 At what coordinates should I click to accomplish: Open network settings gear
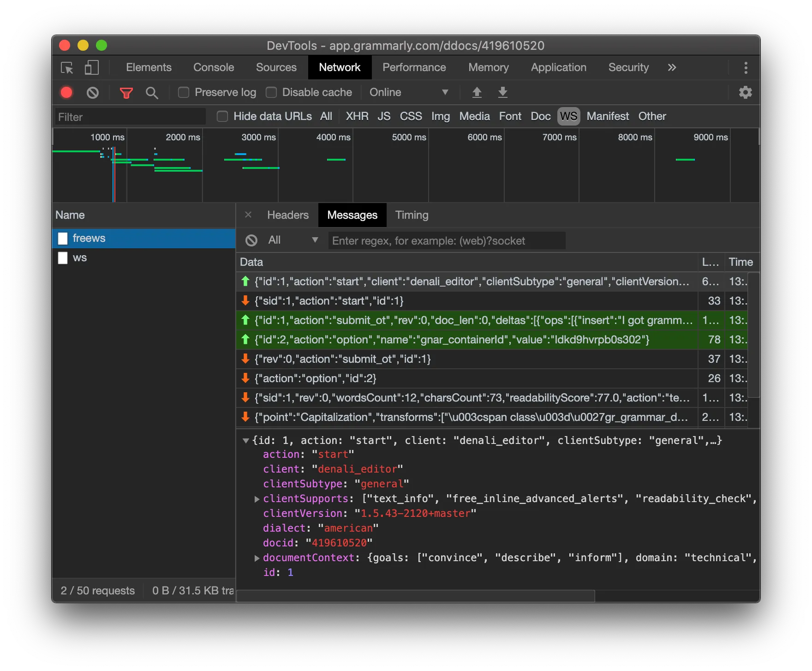tap(745, 93)
